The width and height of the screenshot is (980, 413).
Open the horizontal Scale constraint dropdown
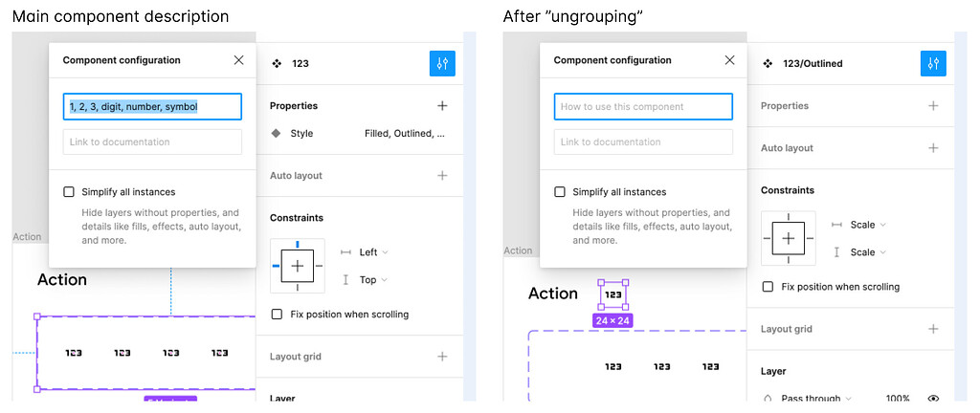pyautogui.click(x=868, y=225)
